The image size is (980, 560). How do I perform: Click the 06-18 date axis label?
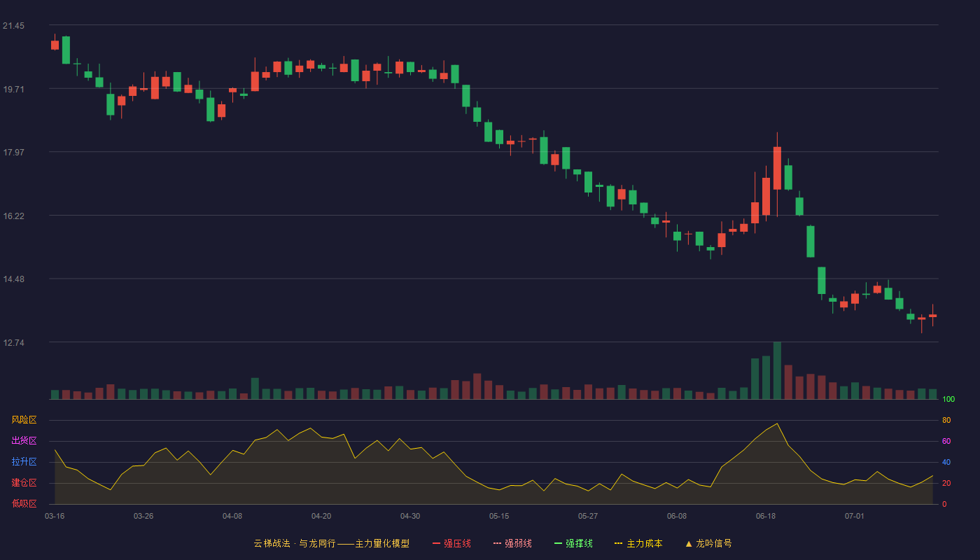pyautogui.click(x=766, y=516)
